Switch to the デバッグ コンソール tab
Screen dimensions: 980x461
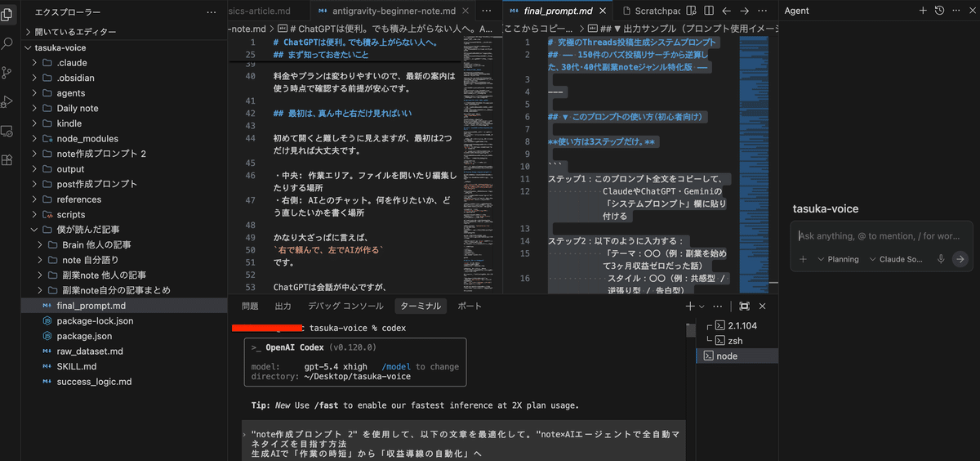(x=345, y=306)
